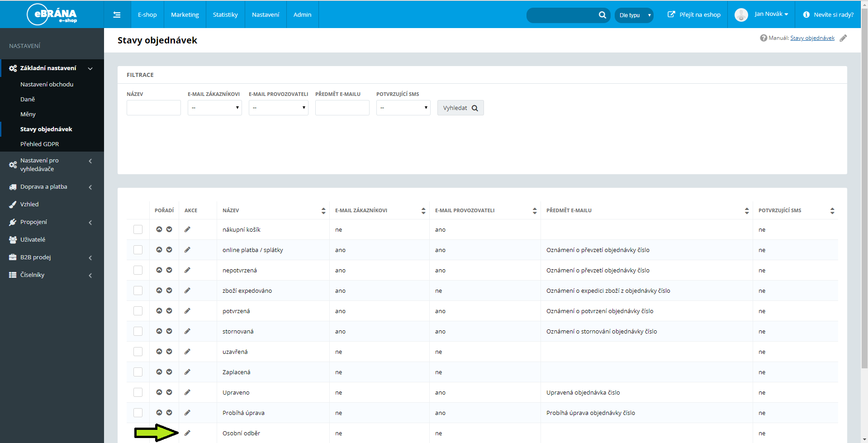Go to Nastavení obchodu in sidebar

[x=47, y=84]
